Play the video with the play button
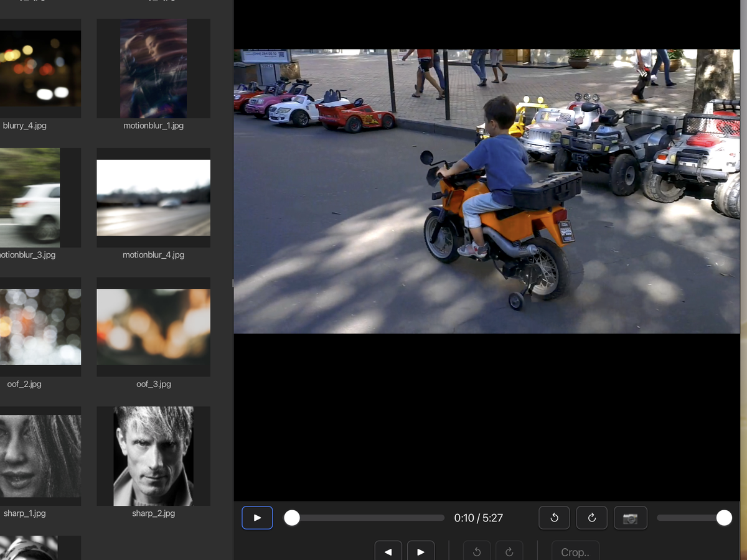 point(257,518)
